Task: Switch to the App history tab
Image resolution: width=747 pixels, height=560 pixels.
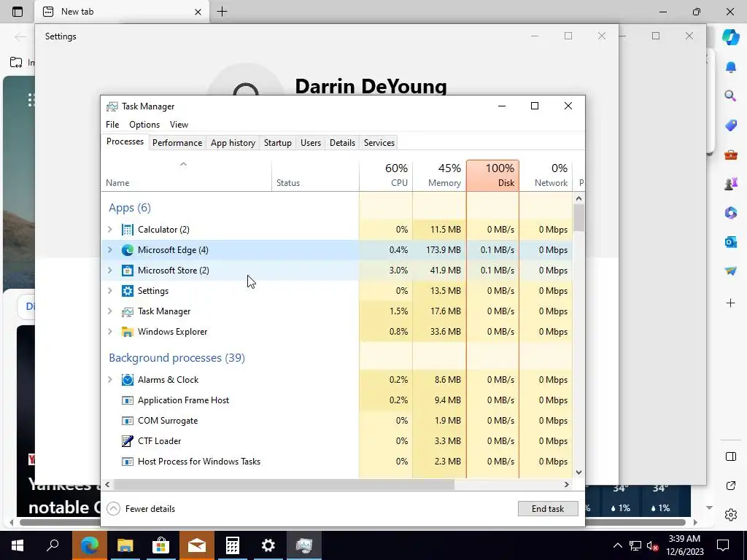Action: point(233,143)
